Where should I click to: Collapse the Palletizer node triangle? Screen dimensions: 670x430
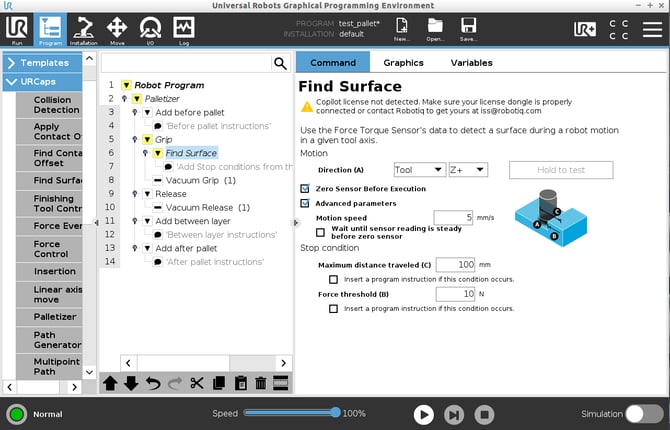coord(137,99)
